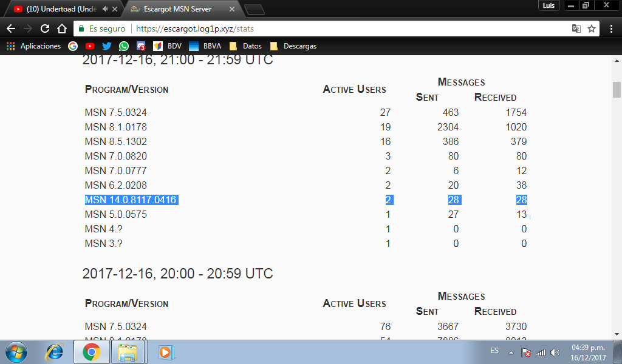Mute the Undertoad tab audio icon
This screenshot has height=364, width=622.
pyautogui.click(x=106, y=9)
